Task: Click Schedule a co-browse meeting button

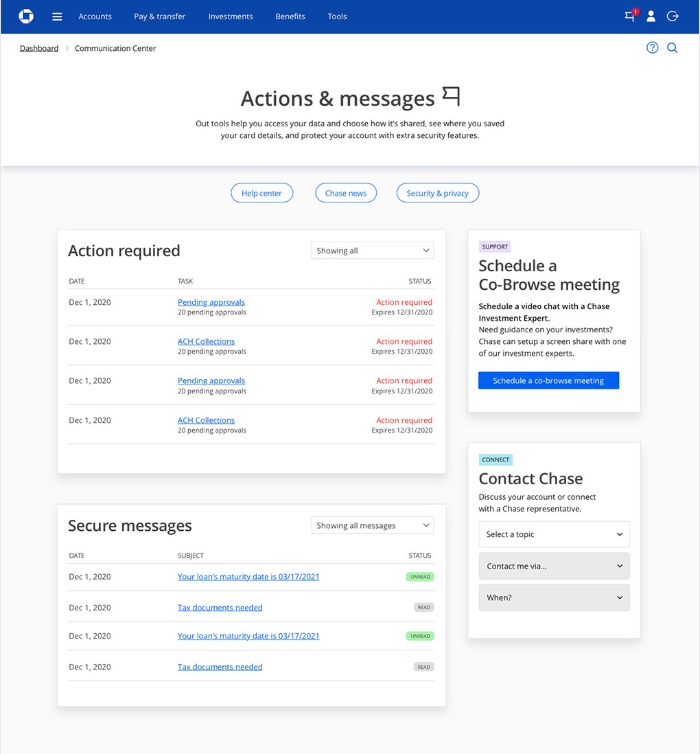Action: pyautogui.click(x=548, y=380)
